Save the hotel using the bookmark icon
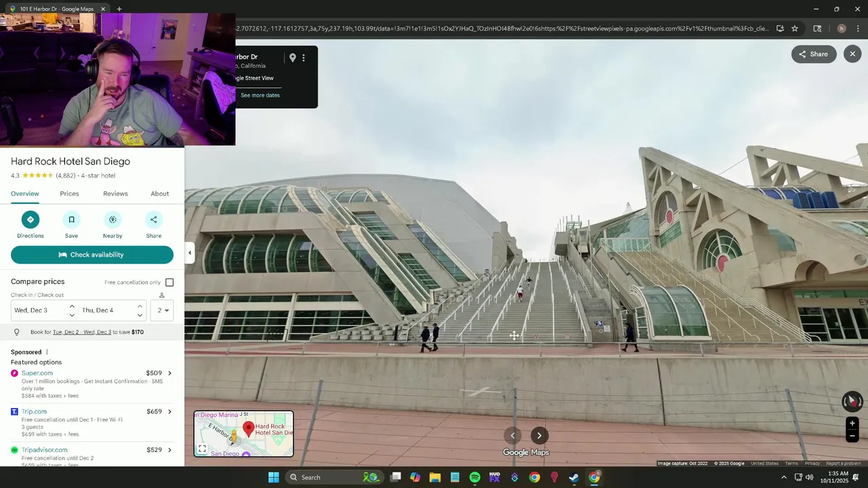Screen dimensions: 868x488 (71, 220)
